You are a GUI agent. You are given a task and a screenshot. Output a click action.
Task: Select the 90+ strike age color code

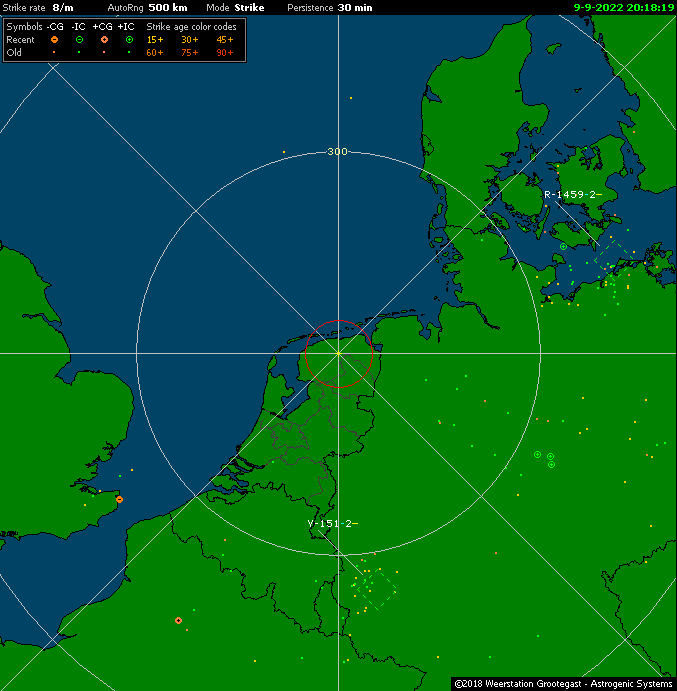click(x=225, y=52)
